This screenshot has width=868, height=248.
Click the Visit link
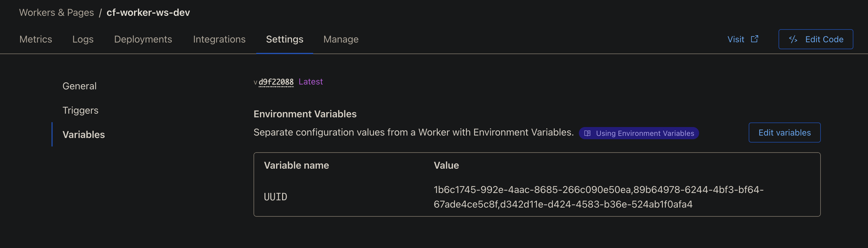[x=736, y=40]
